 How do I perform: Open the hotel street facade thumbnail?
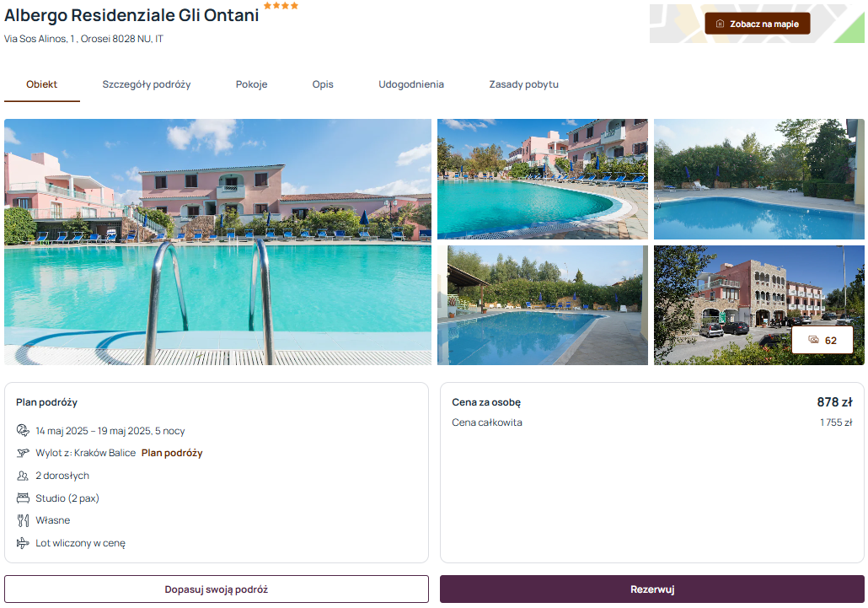[x=759, y=305]
